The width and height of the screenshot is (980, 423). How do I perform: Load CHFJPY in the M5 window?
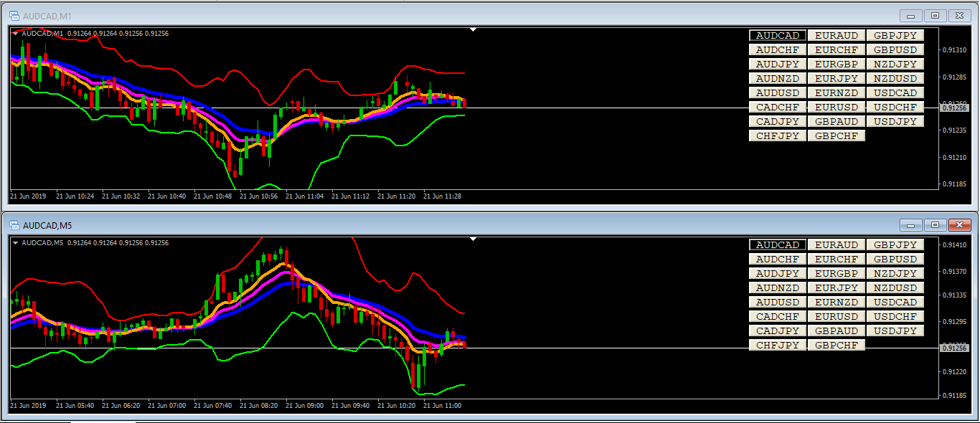coord(778,345)
